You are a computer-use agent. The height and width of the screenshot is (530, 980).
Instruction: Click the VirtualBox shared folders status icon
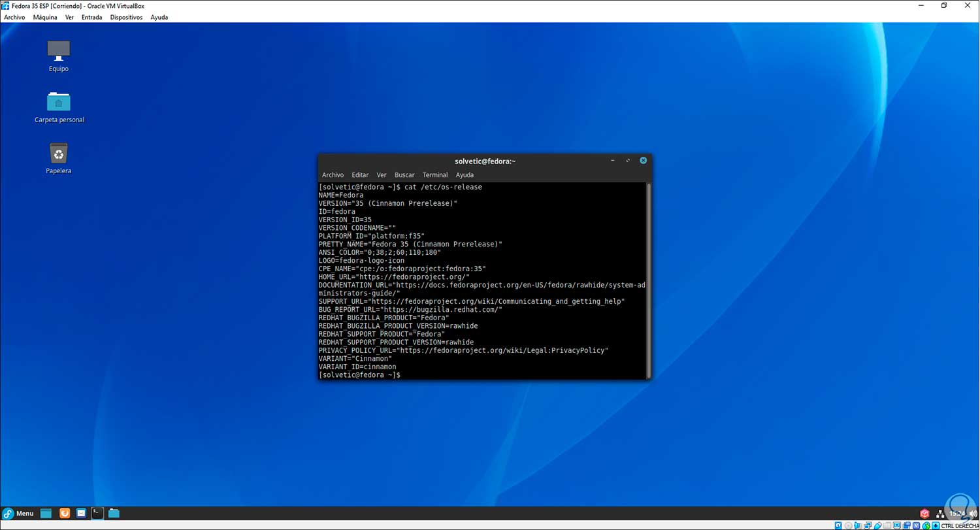click(x=887, y=525)
